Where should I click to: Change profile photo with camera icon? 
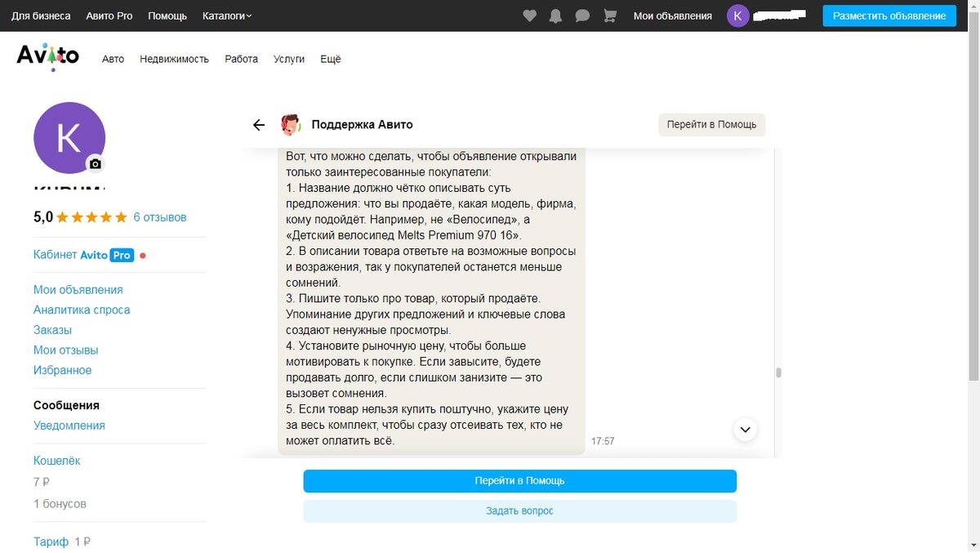(96, 164)
